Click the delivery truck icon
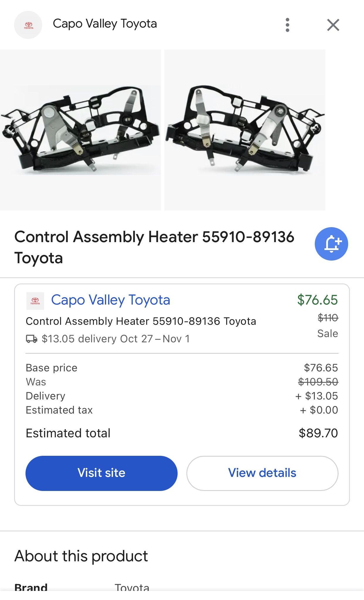Screen dimensions: 364x600 (x=32, y=339)
